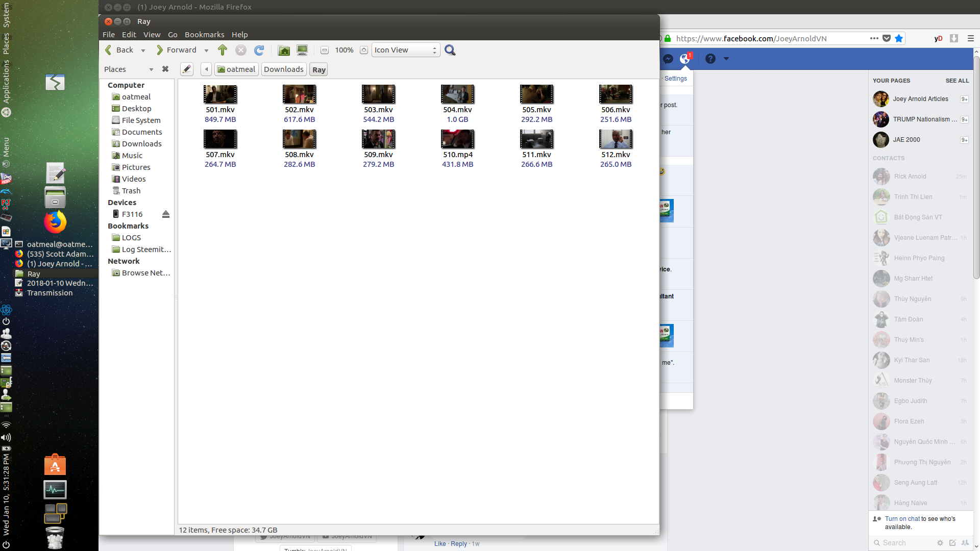Open the View menu
Viewport: 980px width, 551px height.
[152, 35]
